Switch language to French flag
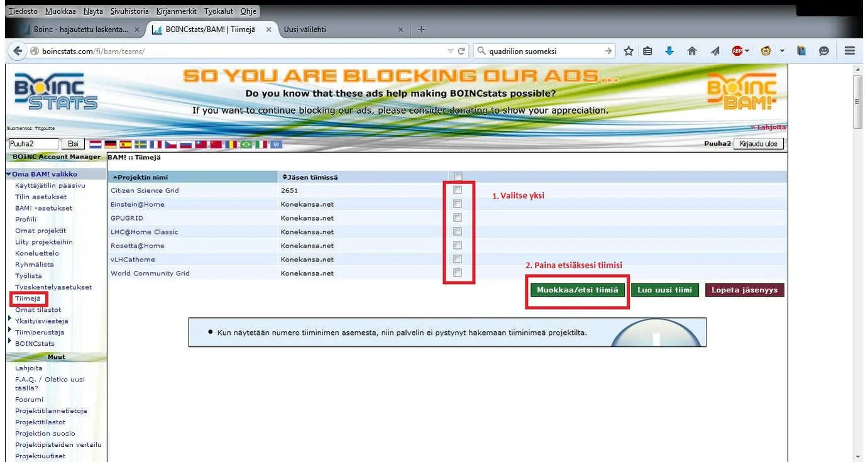This screenshot has width=868, height=467. point(156,144)
